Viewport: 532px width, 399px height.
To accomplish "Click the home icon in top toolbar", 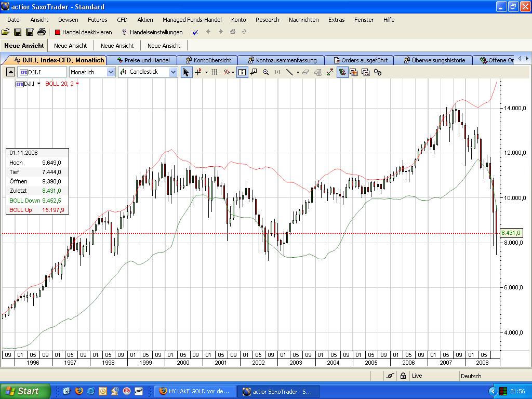I will pos(232,32).
